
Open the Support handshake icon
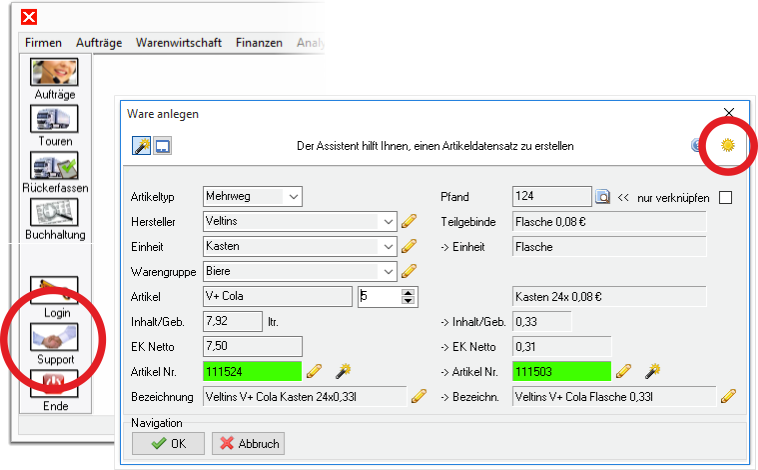coord(54,337)
